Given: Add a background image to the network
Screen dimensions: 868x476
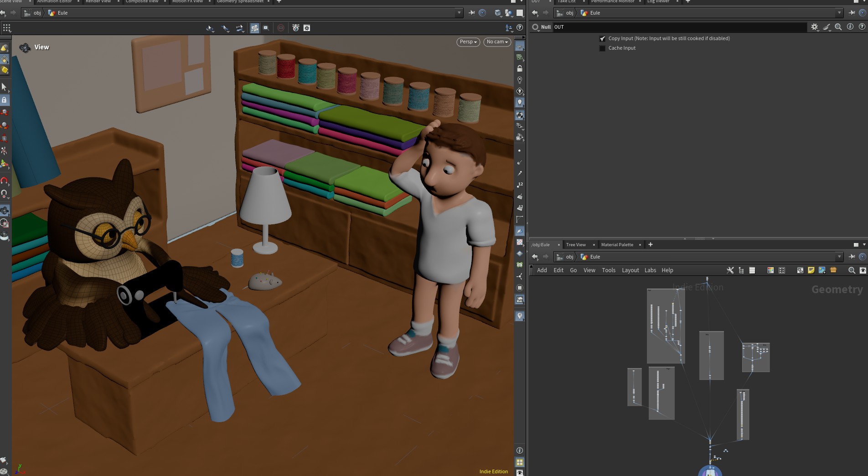Looking at the screenshot, I should (x=822, y=270).
